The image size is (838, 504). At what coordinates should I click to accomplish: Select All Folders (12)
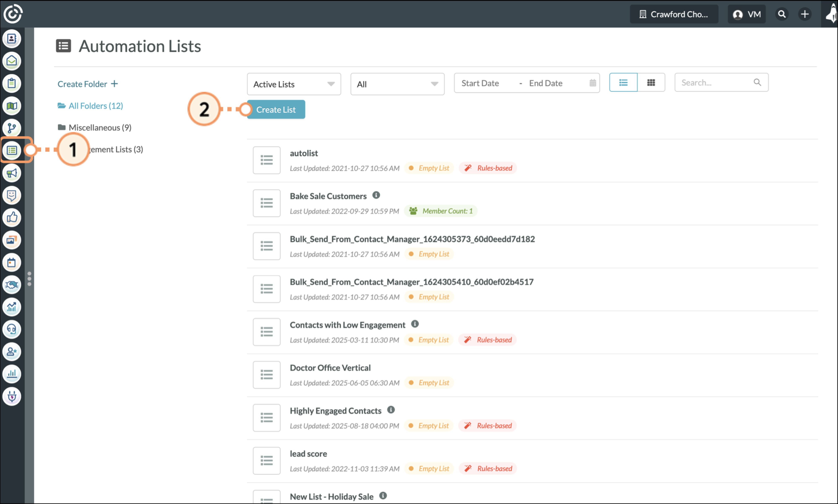[x=95, y=106]
